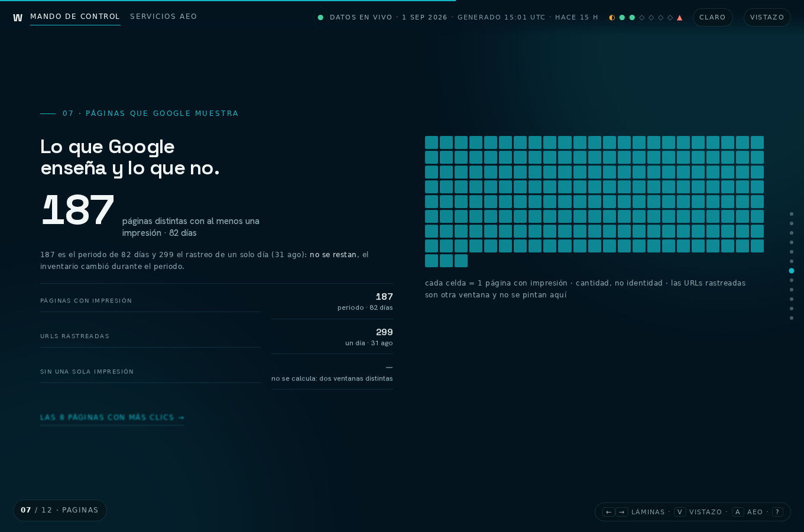Click 'no se calcula: dos ventanas distintas'
The width and height of the screenshot is (804, 532).
pyautogui.click(x=332, y=378)
